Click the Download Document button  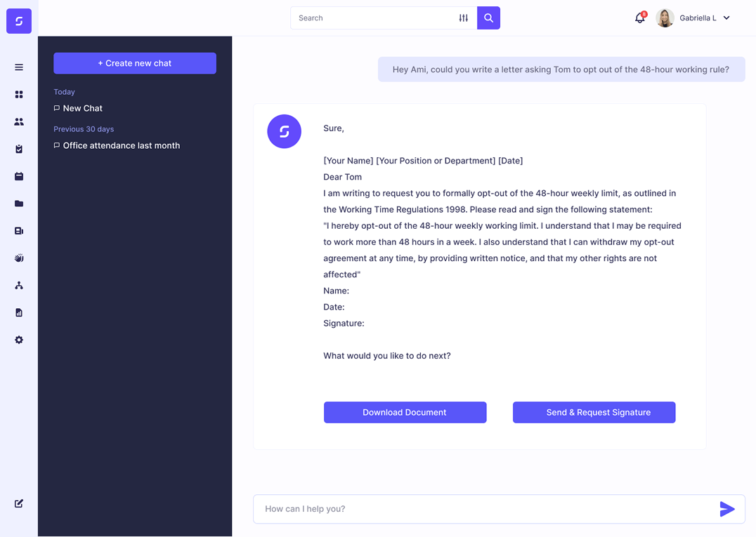(x=405, y=412)
